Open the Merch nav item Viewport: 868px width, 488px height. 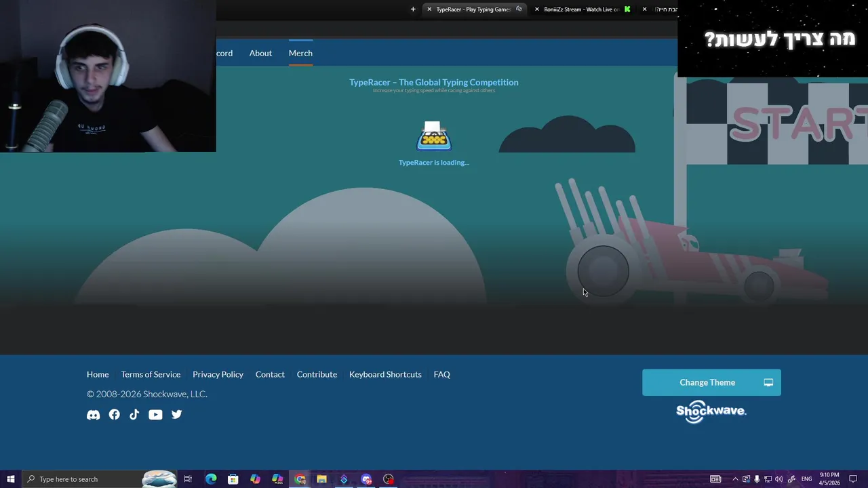tap(300, 53)
